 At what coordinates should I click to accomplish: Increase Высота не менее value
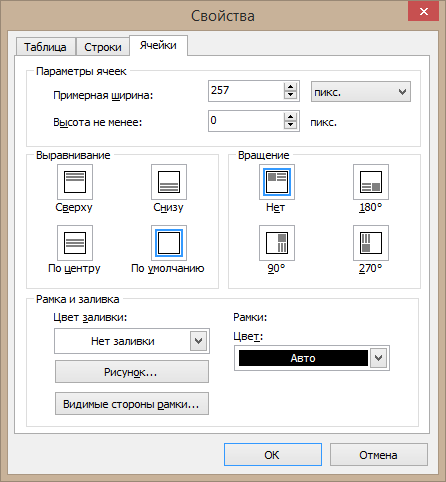pyautogui.click(x=290, y=117)
